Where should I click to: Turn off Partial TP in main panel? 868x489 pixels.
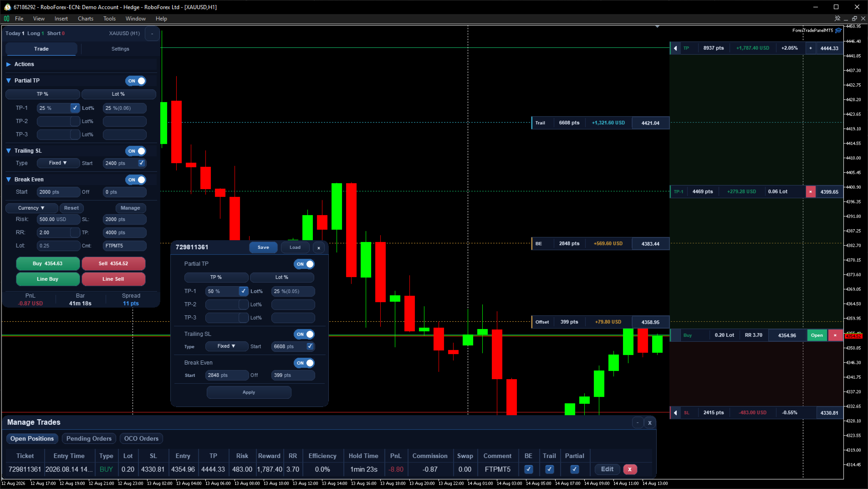(x=136, y=81)
